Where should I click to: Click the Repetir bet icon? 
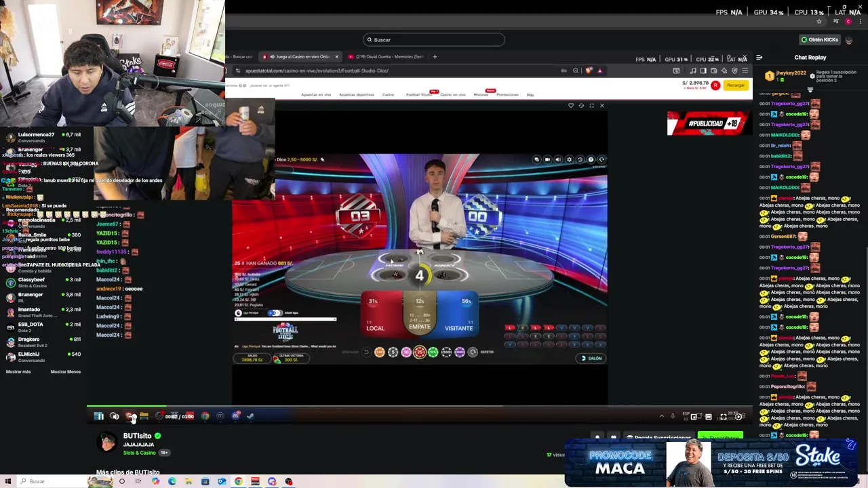474,352
